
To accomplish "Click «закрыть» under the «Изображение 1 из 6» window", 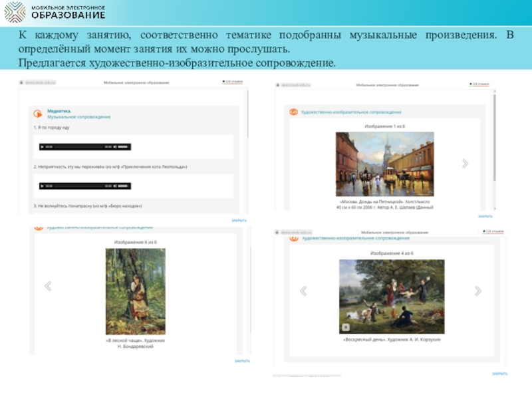I will [x=485, y=216].
